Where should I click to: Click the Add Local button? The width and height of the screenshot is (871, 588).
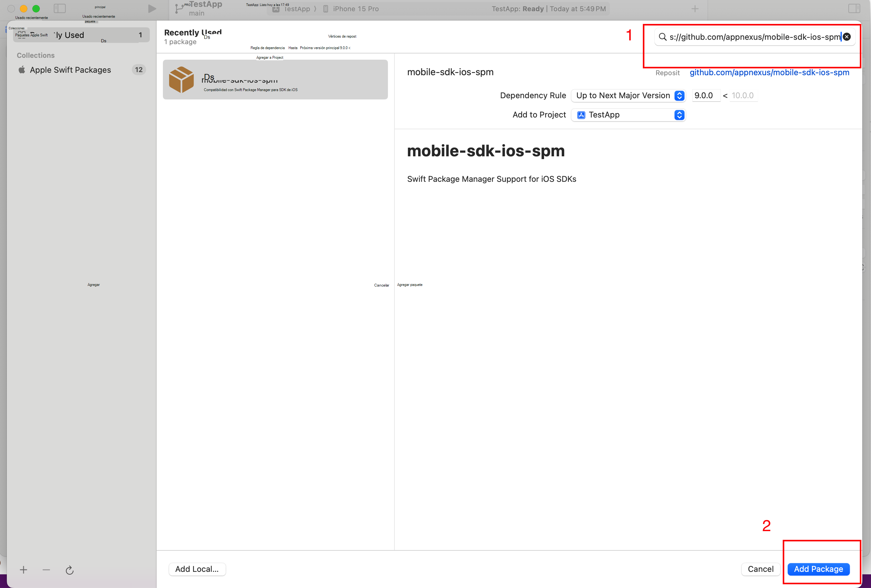tap(196, 569)
